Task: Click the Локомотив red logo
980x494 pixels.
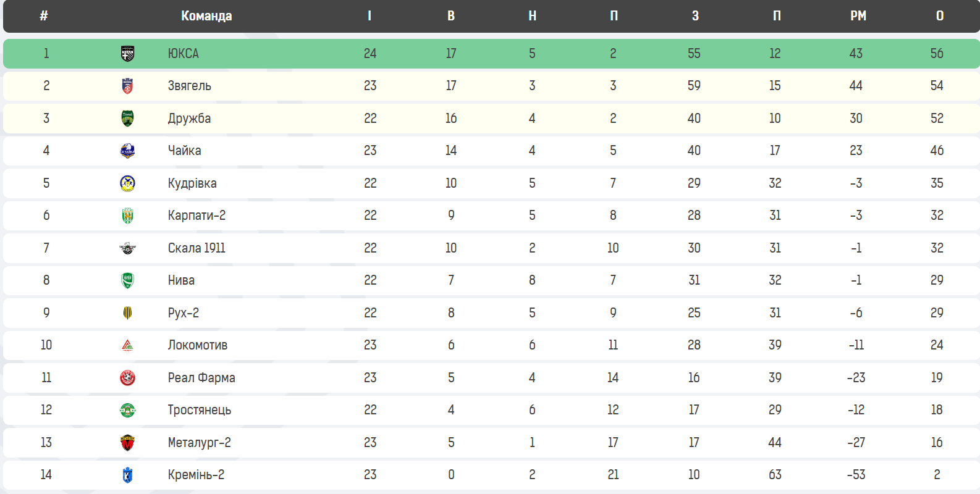Action: point(127,345)
